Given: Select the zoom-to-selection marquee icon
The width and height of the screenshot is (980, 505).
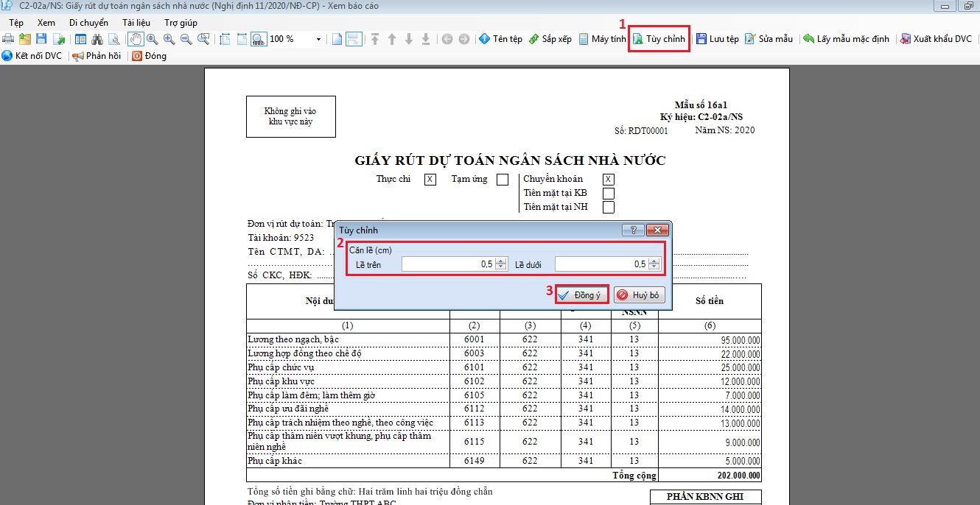Looking at the screenshot, I should (x=203, y=39).
